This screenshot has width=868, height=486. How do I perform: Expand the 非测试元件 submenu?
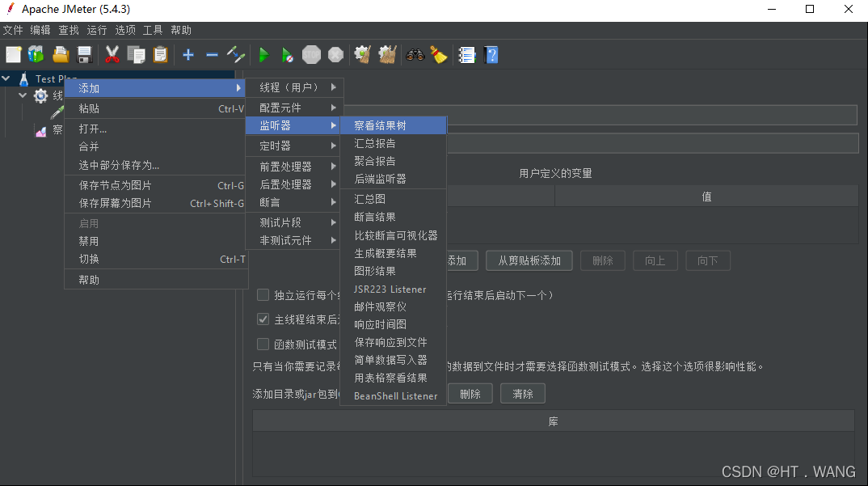click(294, 240)
